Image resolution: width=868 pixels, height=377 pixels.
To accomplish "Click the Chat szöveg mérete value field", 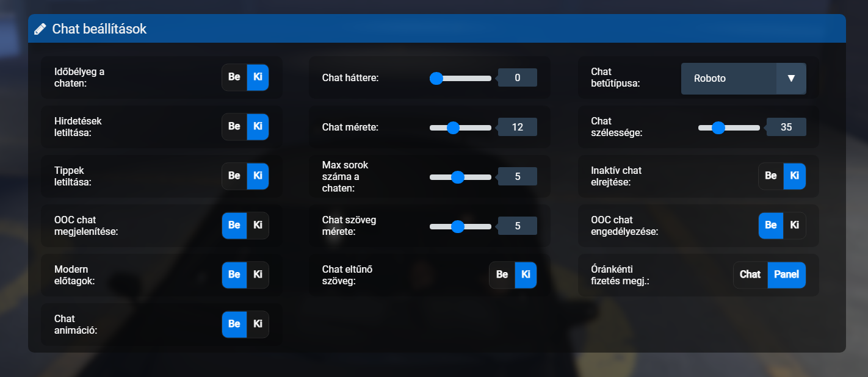I will pos(518,226).
